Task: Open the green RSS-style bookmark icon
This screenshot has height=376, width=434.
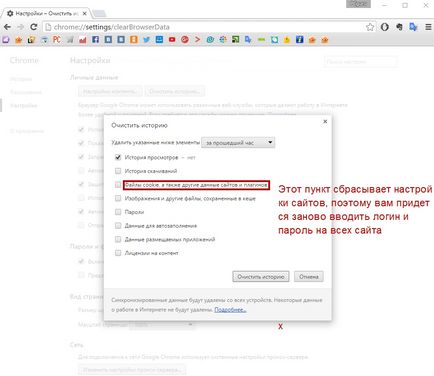Action: [235, 40]
